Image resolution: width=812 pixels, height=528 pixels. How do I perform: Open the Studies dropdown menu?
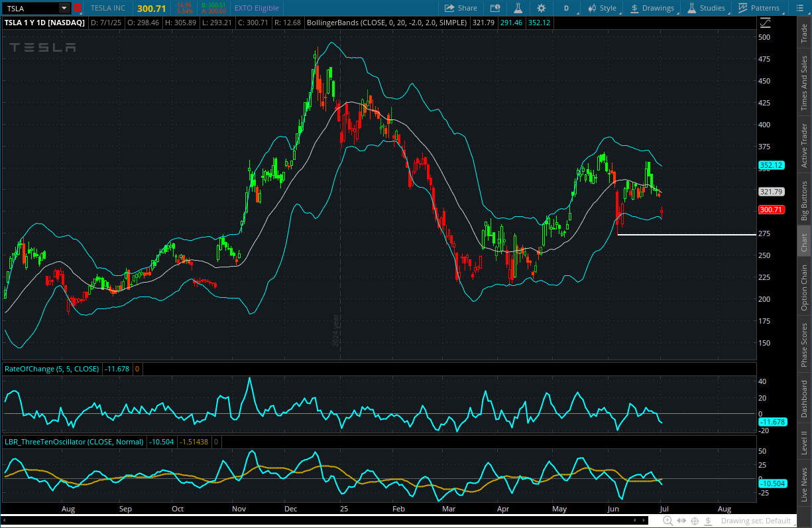point(707,8)
